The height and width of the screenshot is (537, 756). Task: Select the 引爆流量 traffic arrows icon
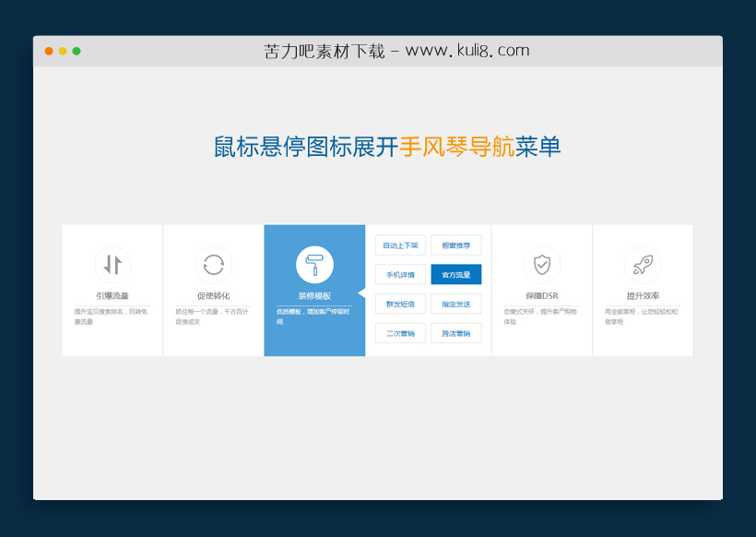112,264
